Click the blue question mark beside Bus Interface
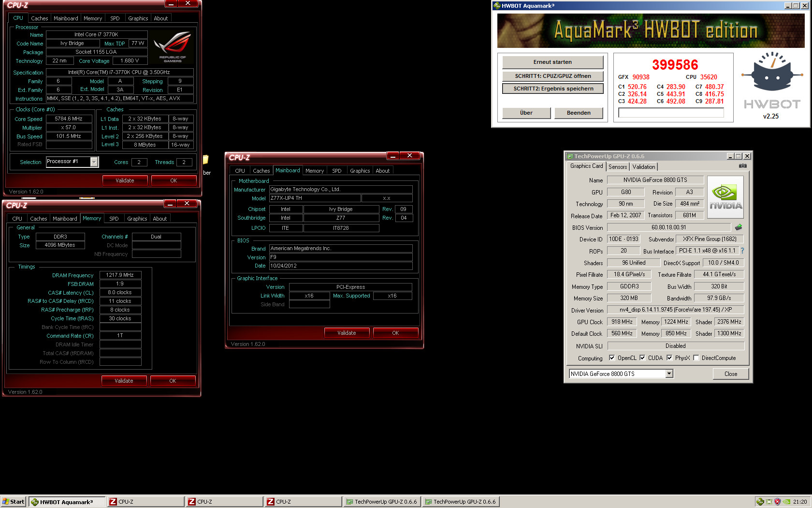The image size is (812, 508). 742,251
